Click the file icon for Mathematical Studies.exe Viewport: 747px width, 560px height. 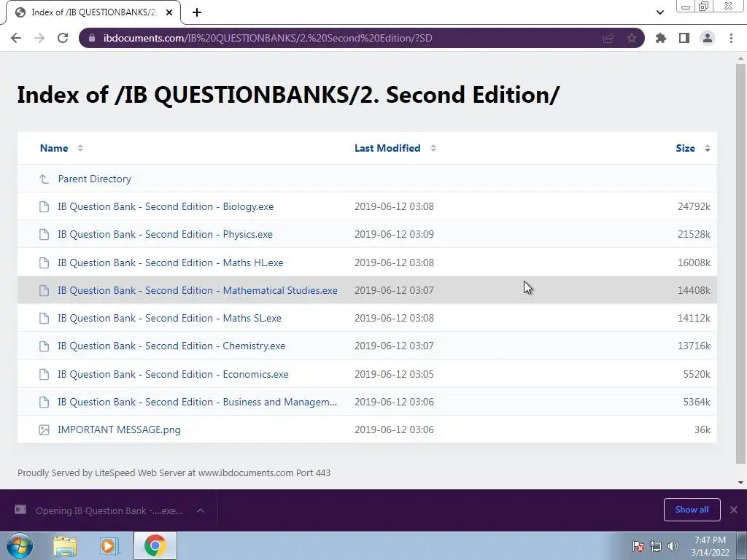click(x=44, y=290)
